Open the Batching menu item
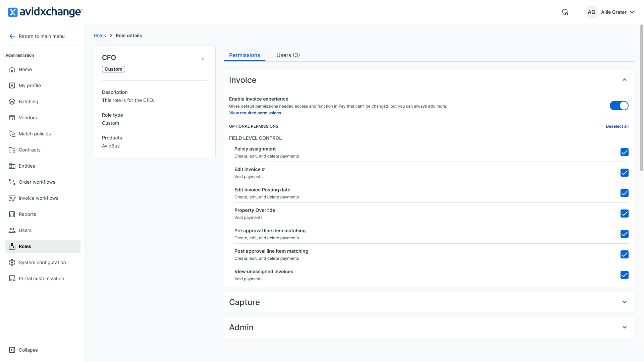This screenshot has height=362, width=644. click(43, 102)
